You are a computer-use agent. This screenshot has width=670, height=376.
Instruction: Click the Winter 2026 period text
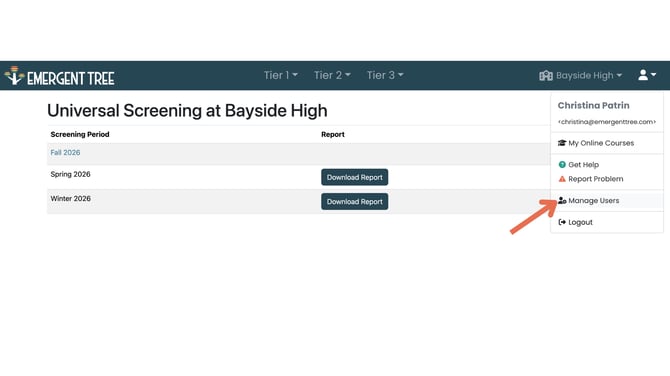tap(71, 199)
